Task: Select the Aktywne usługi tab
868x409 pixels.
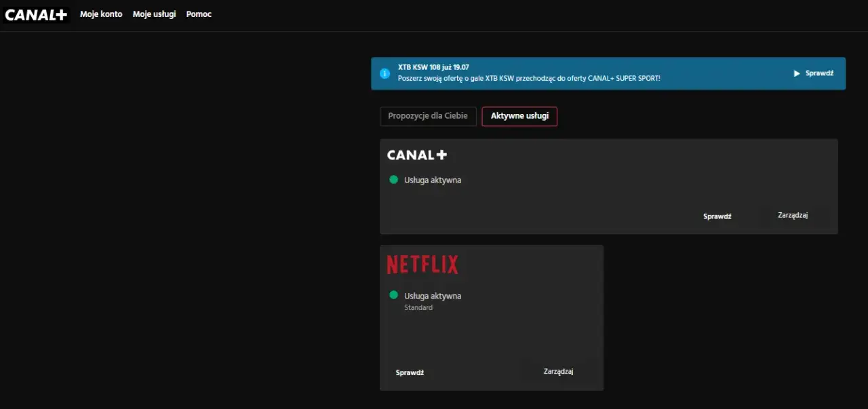Action: tap(519, 116)
